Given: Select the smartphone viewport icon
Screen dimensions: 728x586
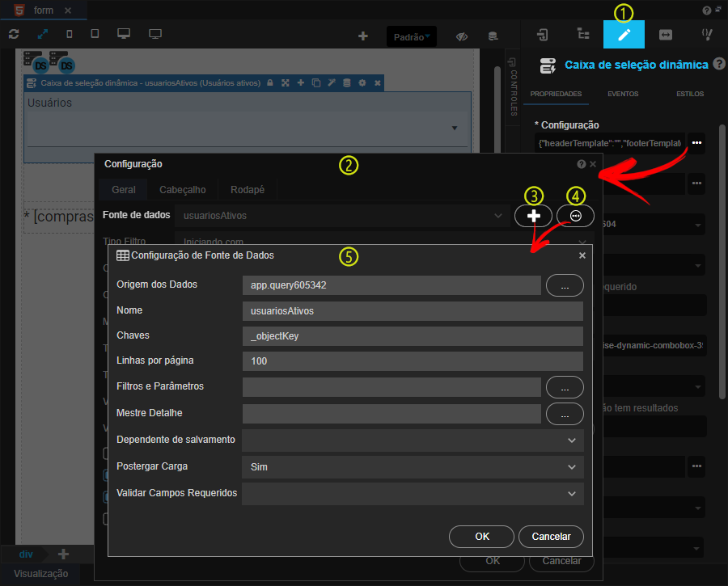Looking at the screenshot, I should (70, 34).
